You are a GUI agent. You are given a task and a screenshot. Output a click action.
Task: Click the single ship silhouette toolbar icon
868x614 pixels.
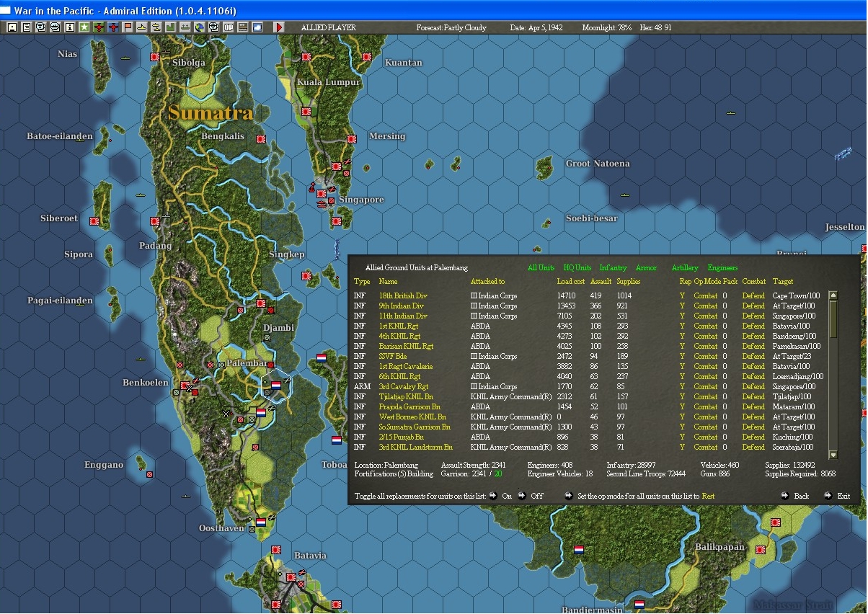pyautogui.click(x=142, y=27)
